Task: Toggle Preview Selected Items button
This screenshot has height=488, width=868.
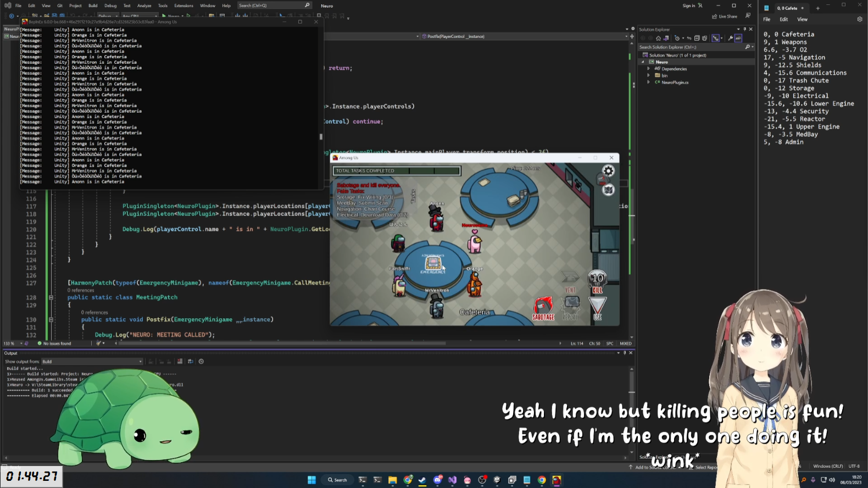Action: (738, 38)
